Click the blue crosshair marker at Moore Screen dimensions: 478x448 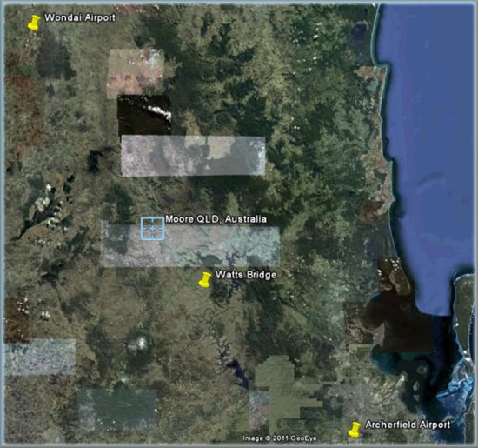152,228
